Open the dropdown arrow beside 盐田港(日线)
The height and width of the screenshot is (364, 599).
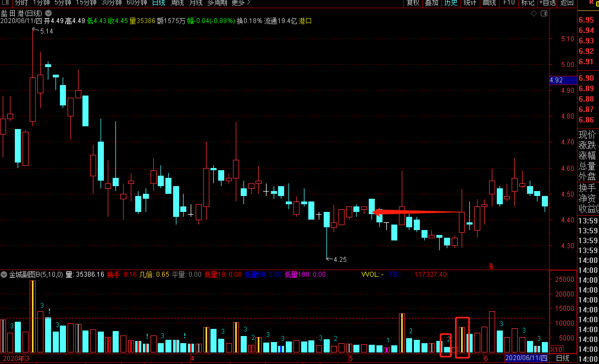48,13
